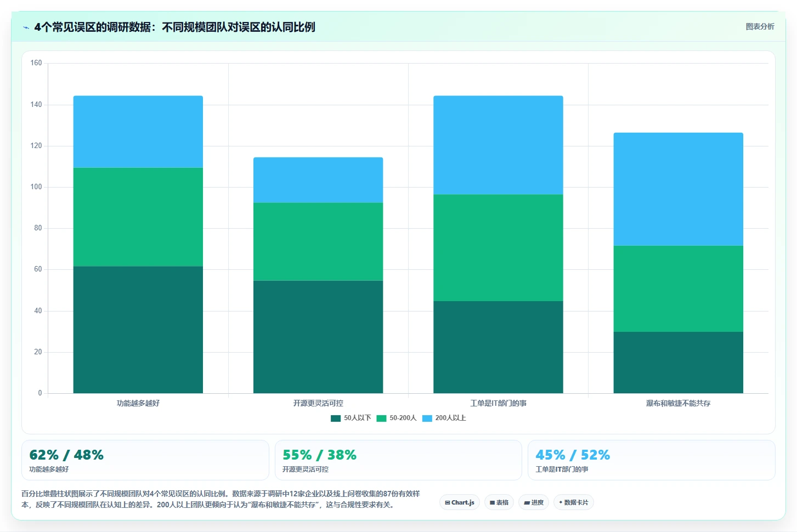Click the green segment of 功能越多越好 bar
The image size is (797, 532).
[138, 217]
